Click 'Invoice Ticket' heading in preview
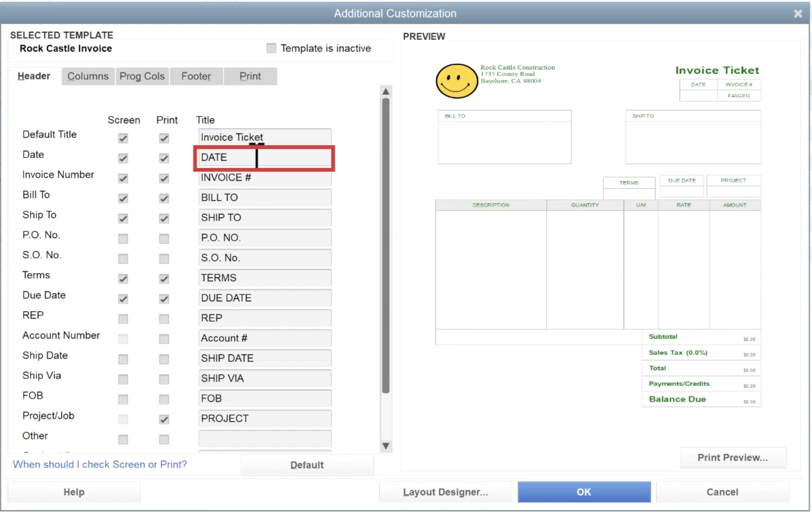Screen dimensions: 812x512 (x=717, y=70)
